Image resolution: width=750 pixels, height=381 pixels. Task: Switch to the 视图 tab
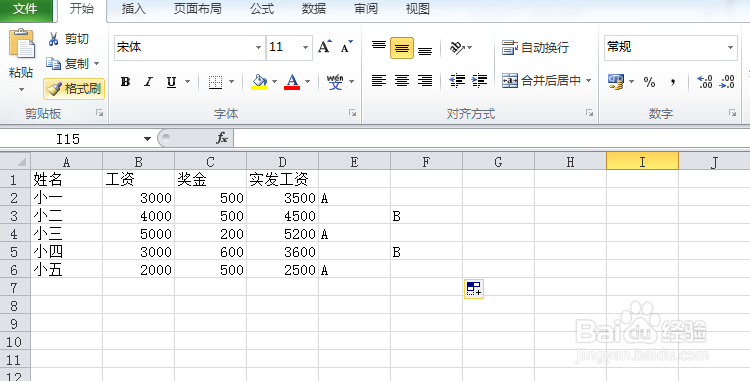click(418, 9)
